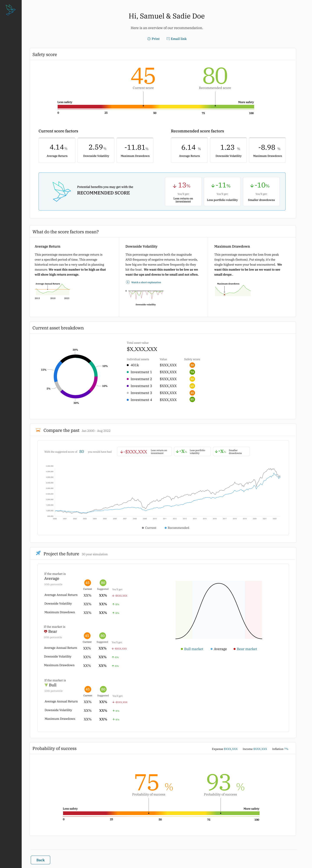
Task: Click the bull icon next to Bull
Action: [x=46, y=685]
